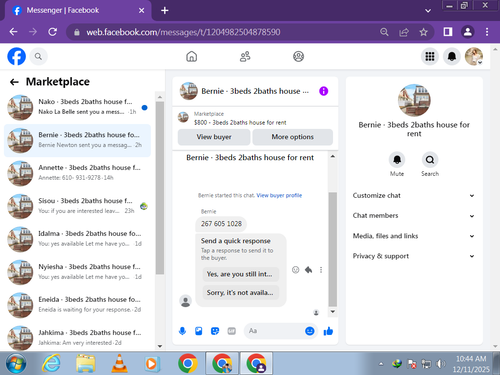Select the Messenger | Facebook tab
The image size is (500, 375).
click(78, 11)
